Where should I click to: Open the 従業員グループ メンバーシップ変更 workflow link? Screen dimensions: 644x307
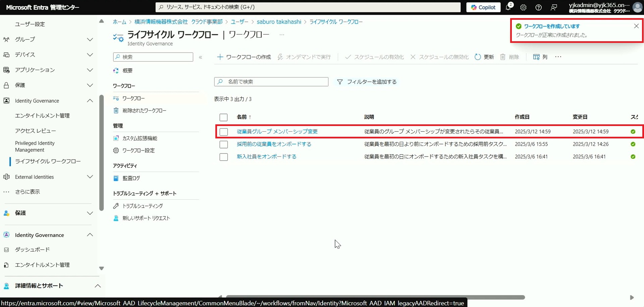coord(277,132)
